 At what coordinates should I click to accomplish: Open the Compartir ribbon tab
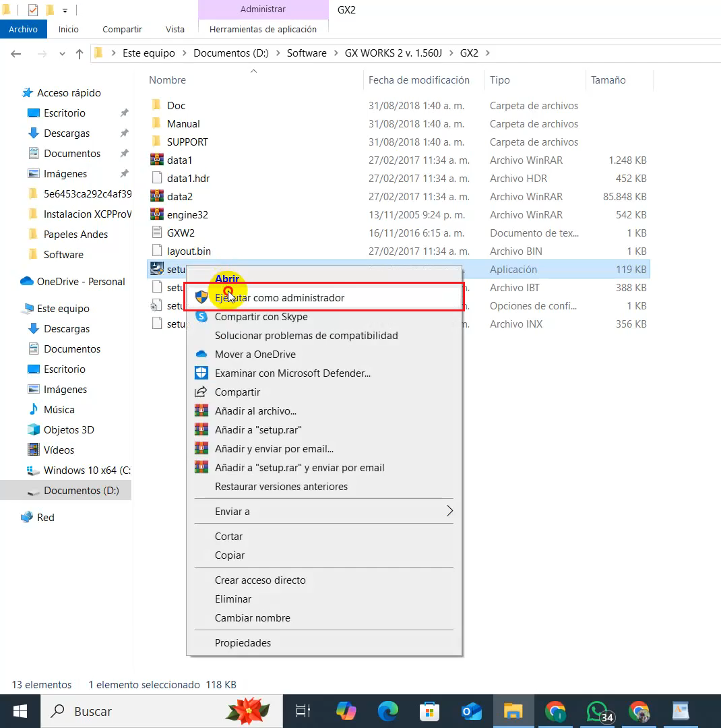point(122,29)
